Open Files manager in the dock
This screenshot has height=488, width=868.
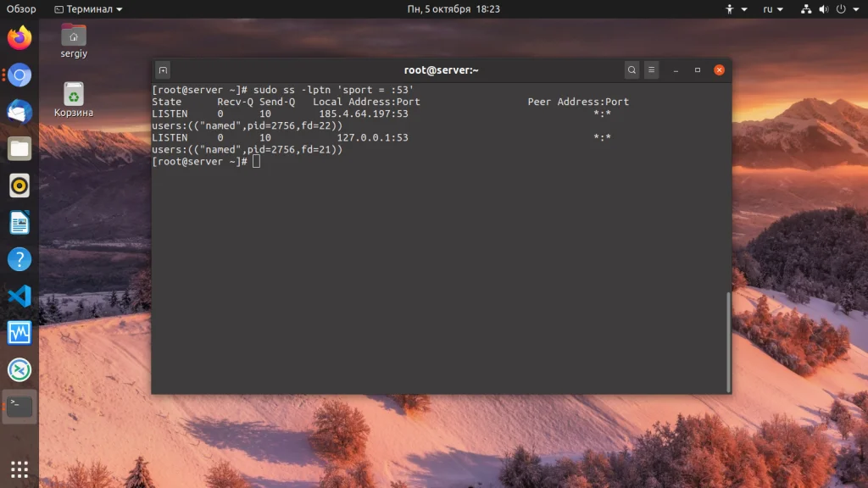(19, 149)
